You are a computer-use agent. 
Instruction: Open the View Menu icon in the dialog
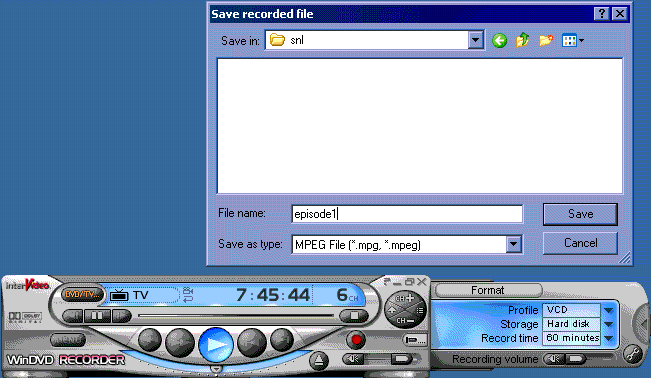click(573, 40)
